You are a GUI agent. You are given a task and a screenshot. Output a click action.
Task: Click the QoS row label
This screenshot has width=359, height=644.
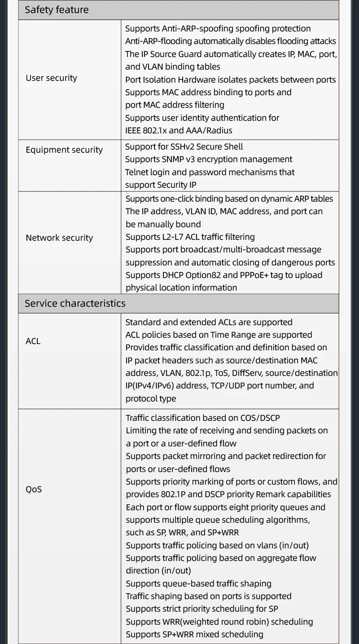pyautogui.click(x=34, y=490)
